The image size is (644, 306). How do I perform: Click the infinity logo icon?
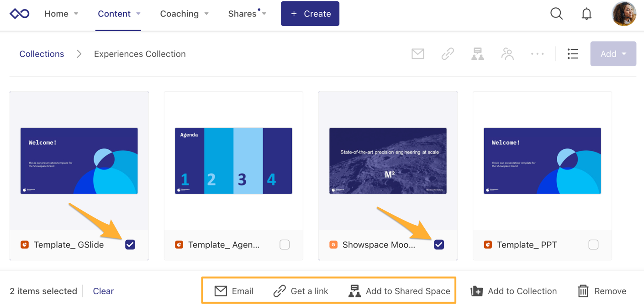point(20,14)
